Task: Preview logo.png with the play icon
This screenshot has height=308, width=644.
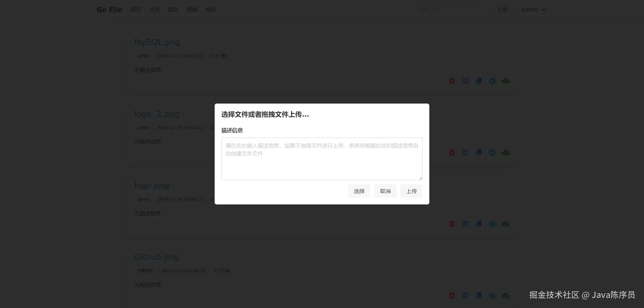Action: pyautogui.click(x=492, y=224)
